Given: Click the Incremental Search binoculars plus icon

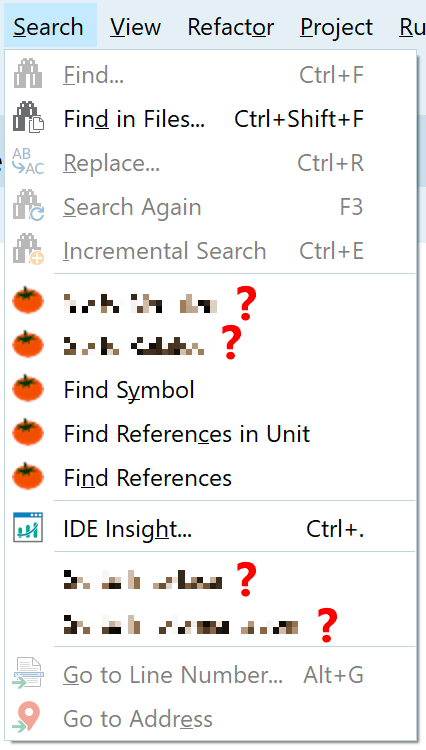Looking at the screenshot, I should pyautogui.click(x=28, y=250).
